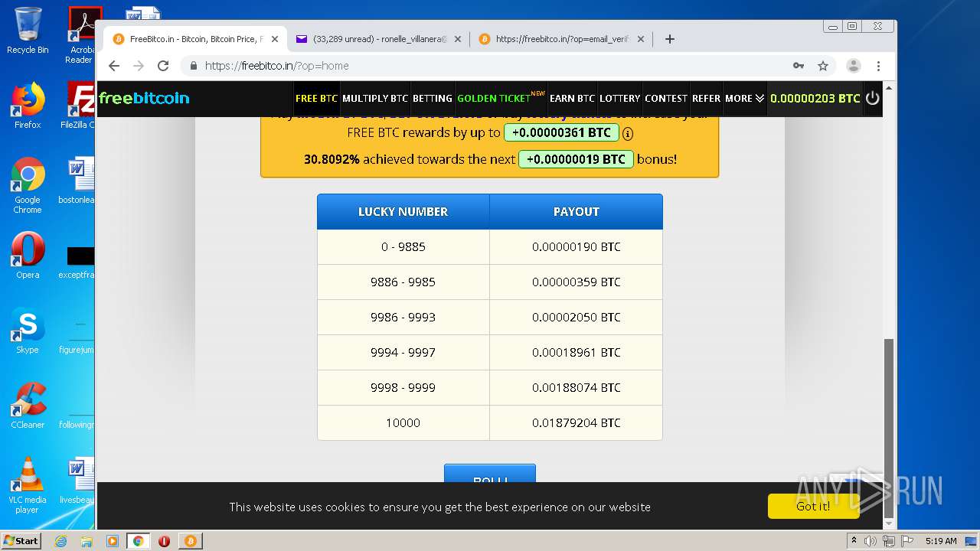
Task: Click the blue ROLL button
Action: 490,474
